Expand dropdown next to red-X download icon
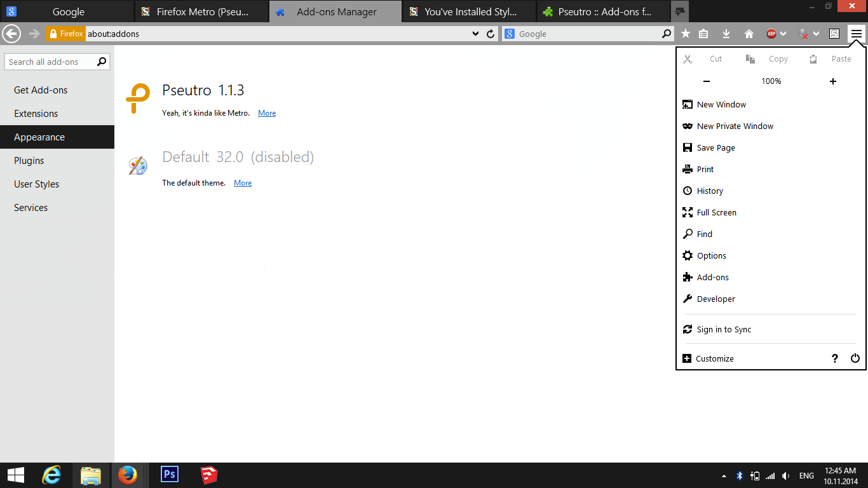The height and width of the screenshot is (488, 868). click(816, 34)
